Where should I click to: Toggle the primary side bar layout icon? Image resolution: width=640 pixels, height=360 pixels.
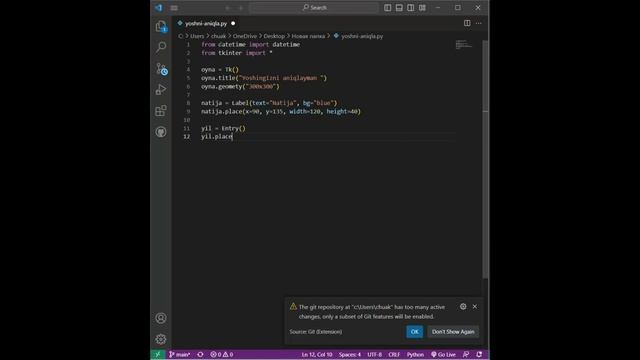tap(387, 8)
